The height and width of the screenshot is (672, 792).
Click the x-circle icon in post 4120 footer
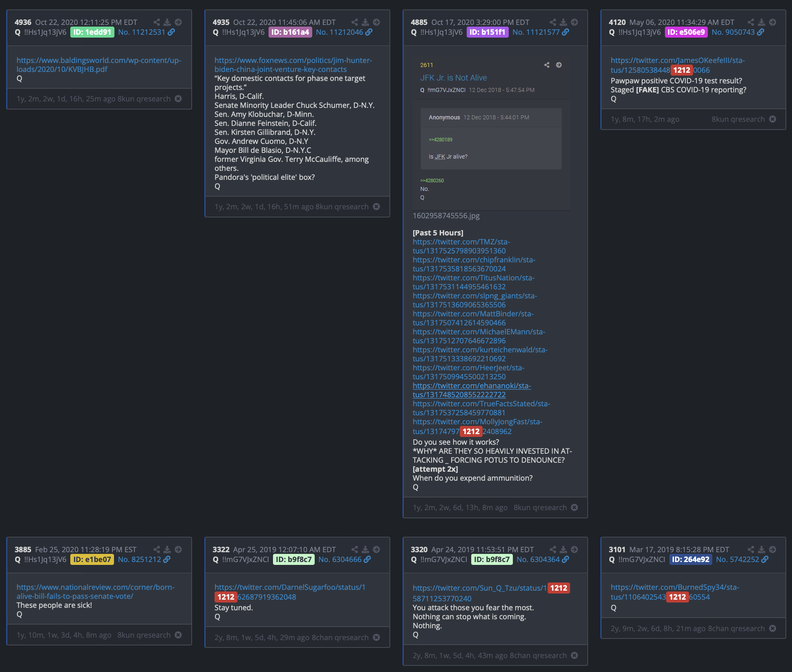click(x=772, y=119)
